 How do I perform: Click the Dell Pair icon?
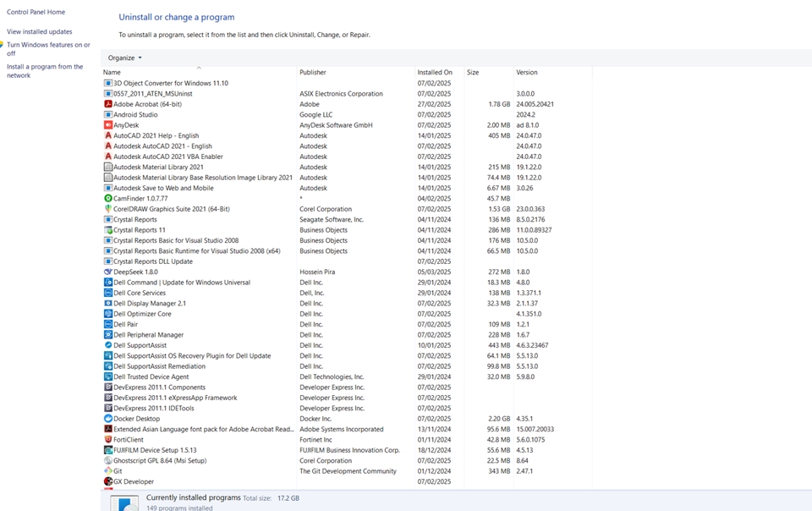[x=108, y=324]
